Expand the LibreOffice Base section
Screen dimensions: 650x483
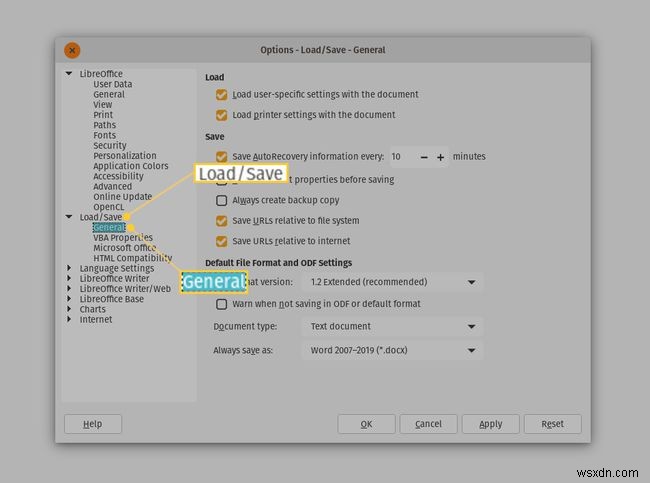[69, 299]
